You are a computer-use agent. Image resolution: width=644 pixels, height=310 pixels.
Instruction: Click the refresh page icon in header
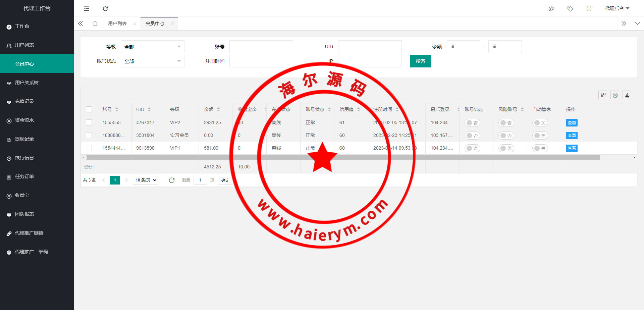click(x=105, y=9)
